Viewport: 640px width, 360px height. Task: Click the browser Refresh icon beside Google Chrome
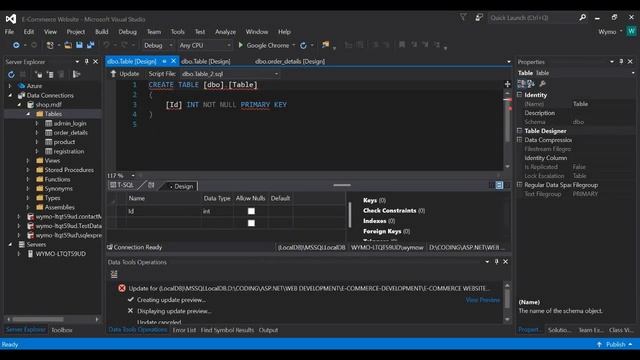pyautogui.click(x=303, y=45)
